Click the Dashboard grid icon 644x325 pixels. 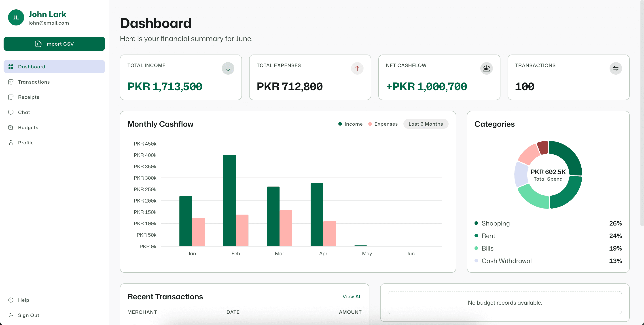(x=11, y=67)
